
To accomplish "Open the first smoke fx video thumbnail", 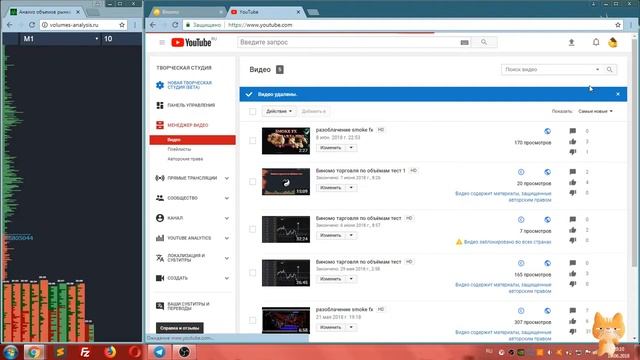I will coord(286,141).
